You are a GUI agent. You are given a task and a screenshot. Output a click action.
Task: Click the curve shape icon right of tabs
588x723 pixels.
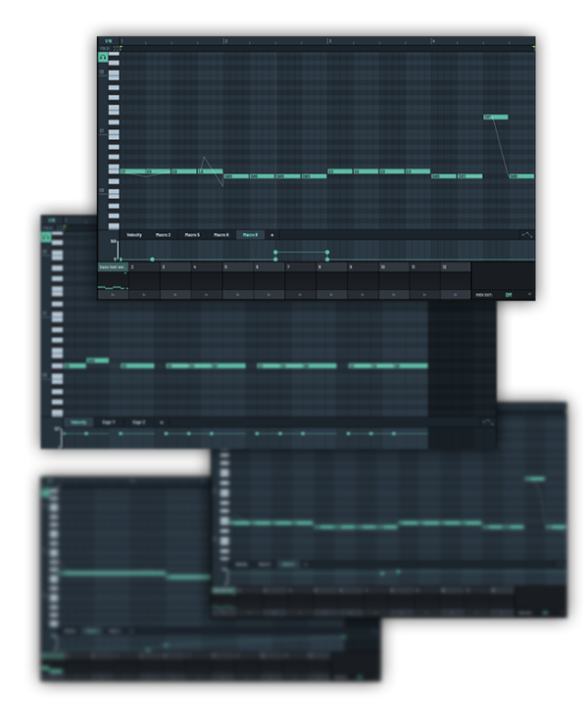(x=527, y=235)
